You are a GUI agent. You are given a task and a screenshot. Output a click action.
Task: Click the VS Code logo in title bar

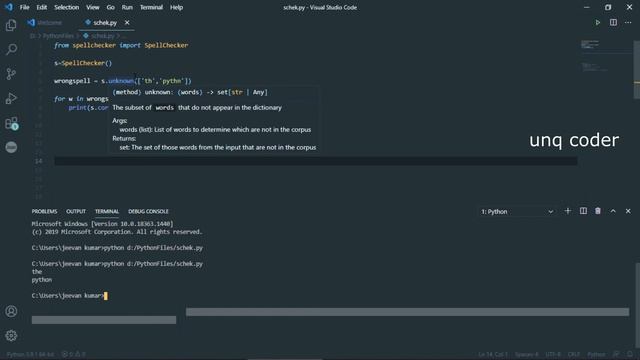point(9,7)
